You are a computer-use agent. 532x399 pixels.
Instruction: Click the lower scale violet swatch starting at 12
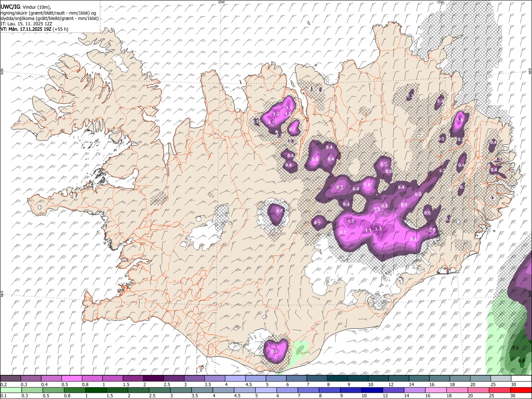(x=393, y=390)
